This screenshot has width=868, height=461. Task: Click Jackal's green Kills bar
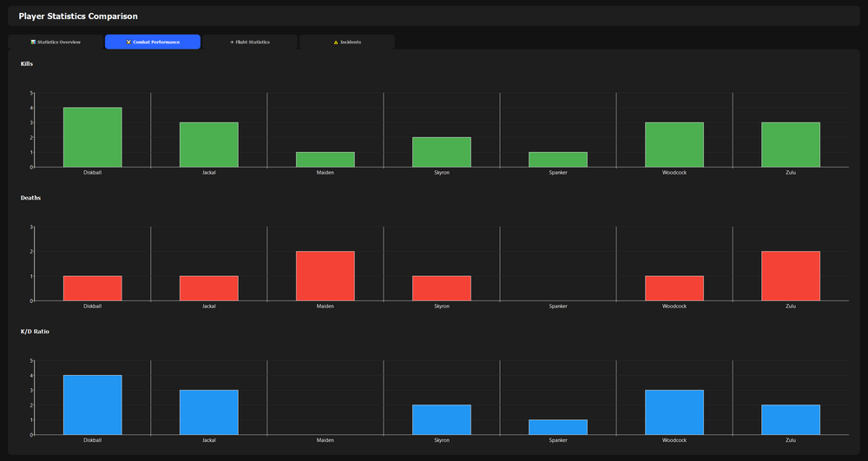(x=208, y=144)
